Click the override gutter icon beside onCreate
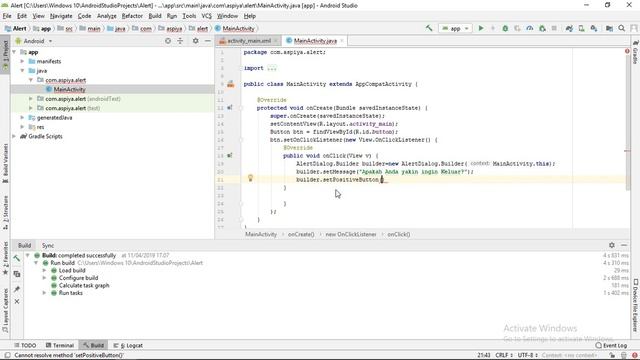The width and height of the screenshot is (640, 360). click(x=230, y=108)
